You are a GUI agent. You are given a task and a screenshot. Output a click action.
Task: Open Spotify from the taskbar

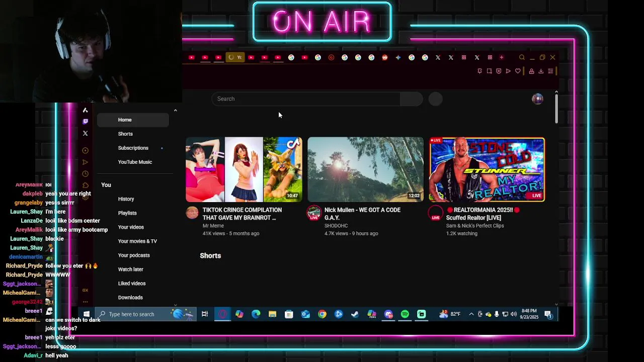[405, 314]
